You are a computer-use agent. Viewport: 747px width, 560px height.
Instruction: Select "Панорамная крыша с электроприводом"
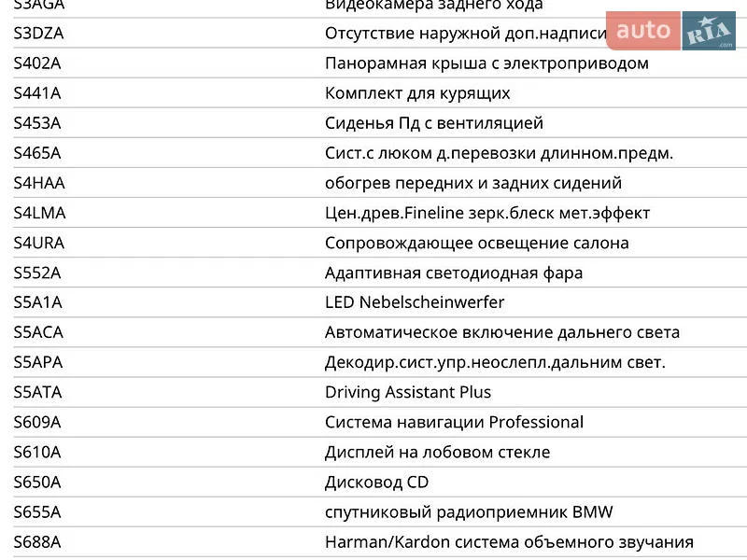click(486, 63)
